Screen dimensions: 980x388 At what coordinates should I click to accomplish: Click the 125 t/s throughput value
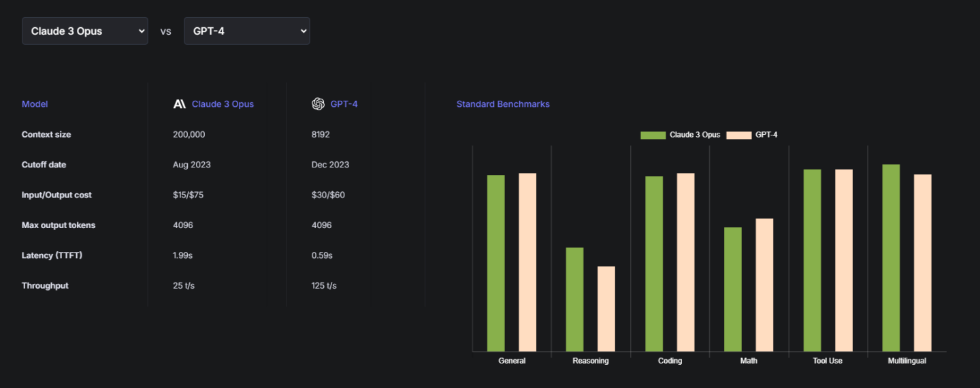click(324, 286)
